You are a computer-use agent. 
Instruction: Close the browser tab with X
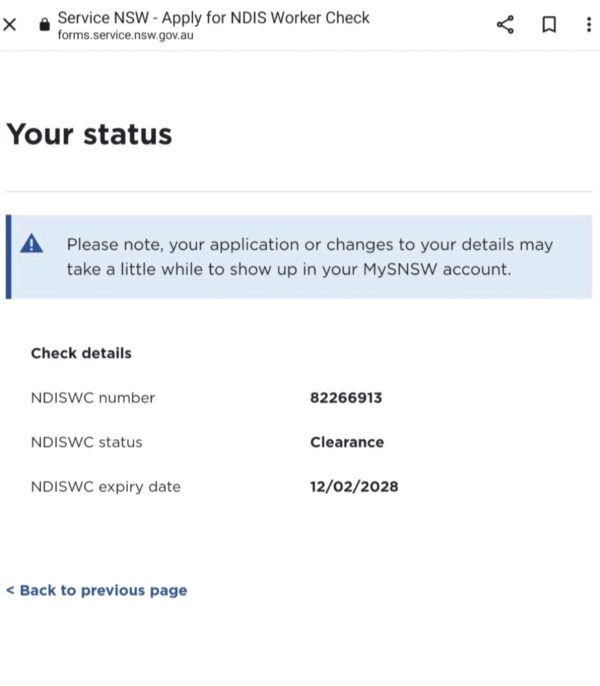click(11, 25)
